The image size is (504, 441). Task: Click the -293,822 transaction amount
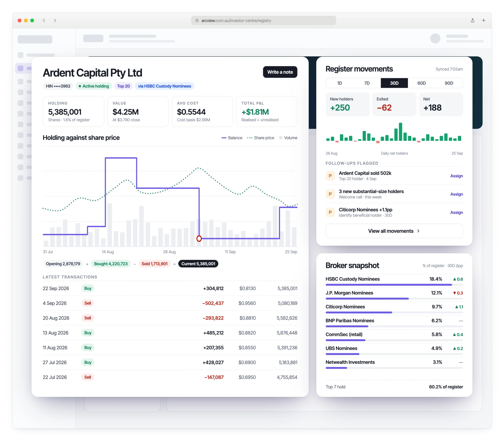(x=213, y=318)
